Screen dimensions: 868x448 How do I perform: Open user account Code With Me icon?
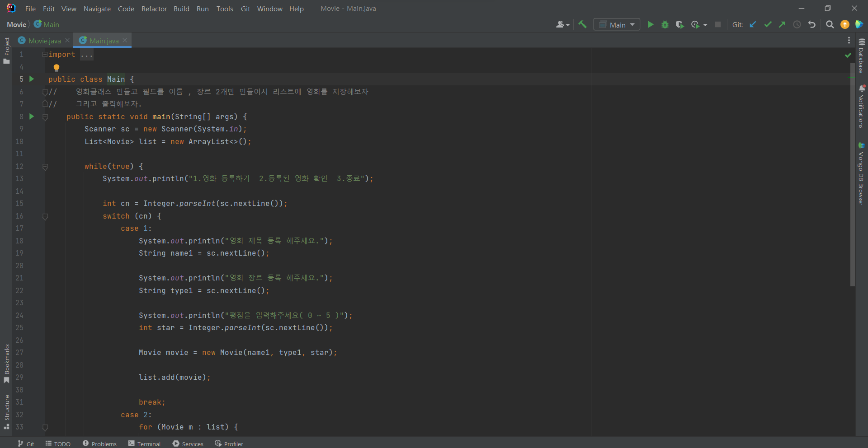[562, 24]
